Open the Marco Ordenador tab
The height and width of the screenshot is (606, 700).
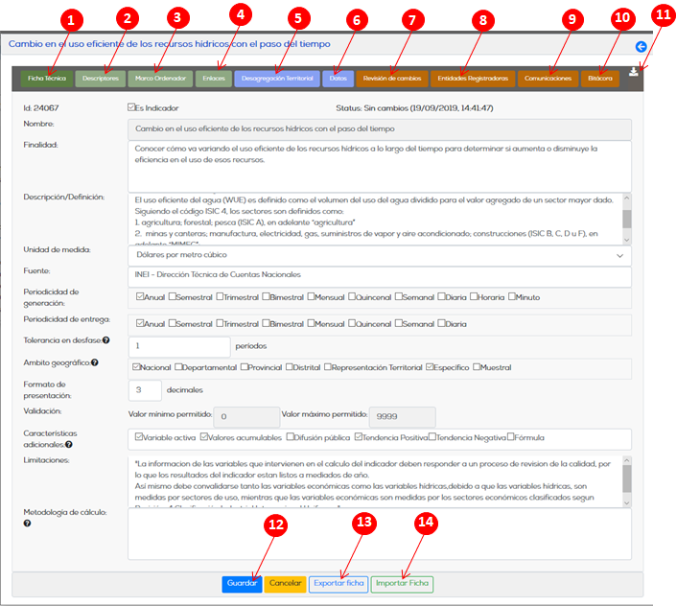click(160, 79)
